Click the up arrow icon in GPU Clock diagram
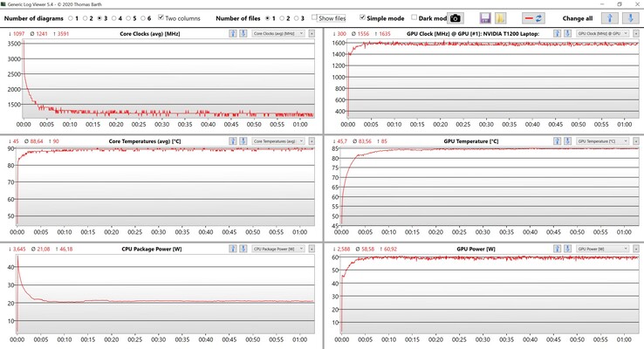The image size is (644, 349). click(557, 34)
